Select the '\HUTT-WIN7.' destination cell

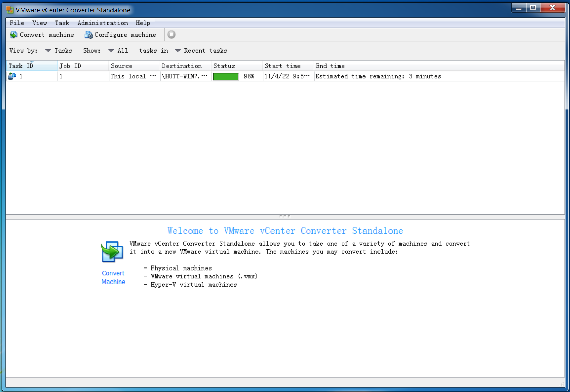pos(186,76)
